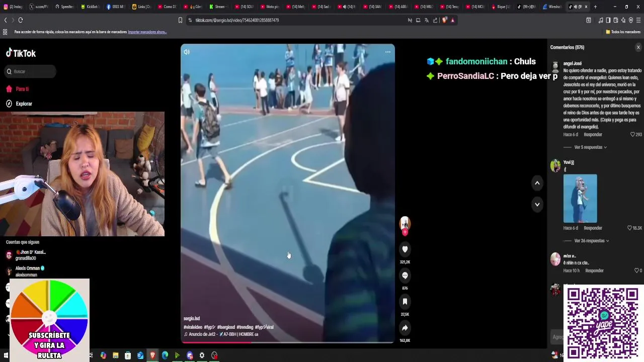Open Brave browser from the taskbar
This screenshot has height=362, width=644.
(x=152, y=355)
